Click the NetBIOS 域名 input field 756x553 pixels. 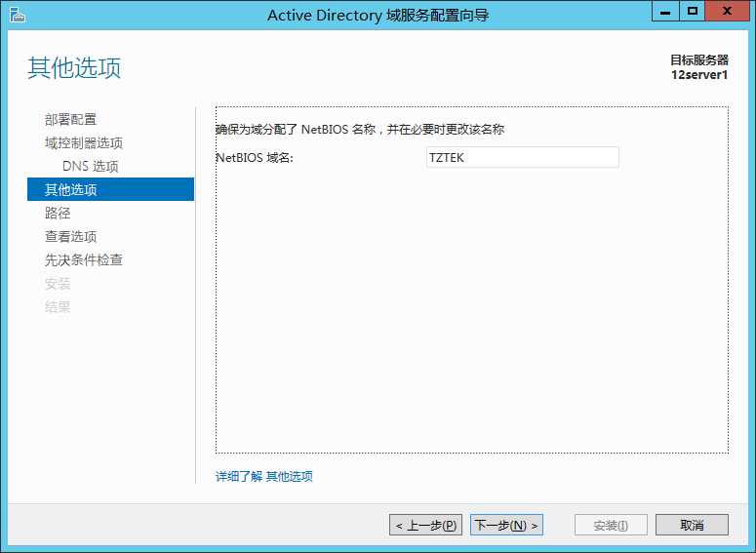point(523,158)
